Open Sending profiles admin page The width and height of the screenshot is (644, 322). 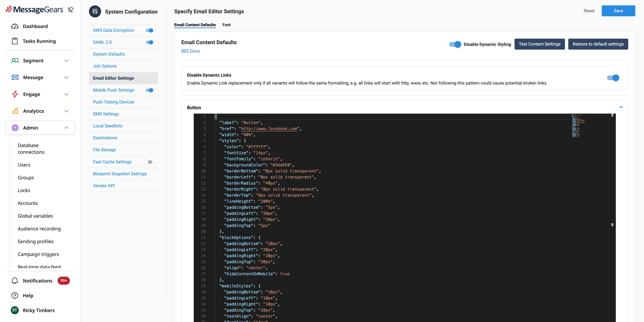pyautogui.click(x=35, y=241)
